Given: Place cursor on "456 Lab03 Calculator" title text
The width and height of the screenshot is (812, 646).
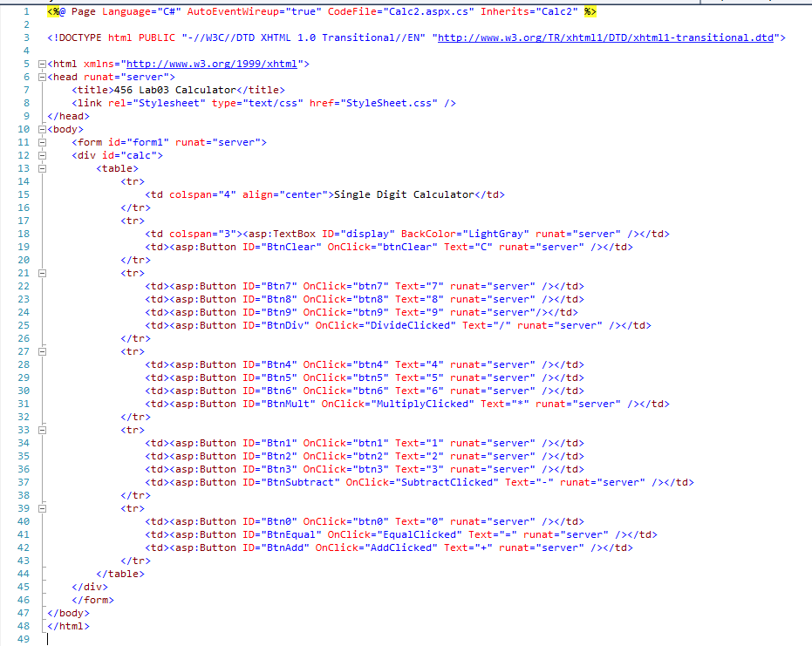Looking at the screenshot, I should [x=175, y=90].
